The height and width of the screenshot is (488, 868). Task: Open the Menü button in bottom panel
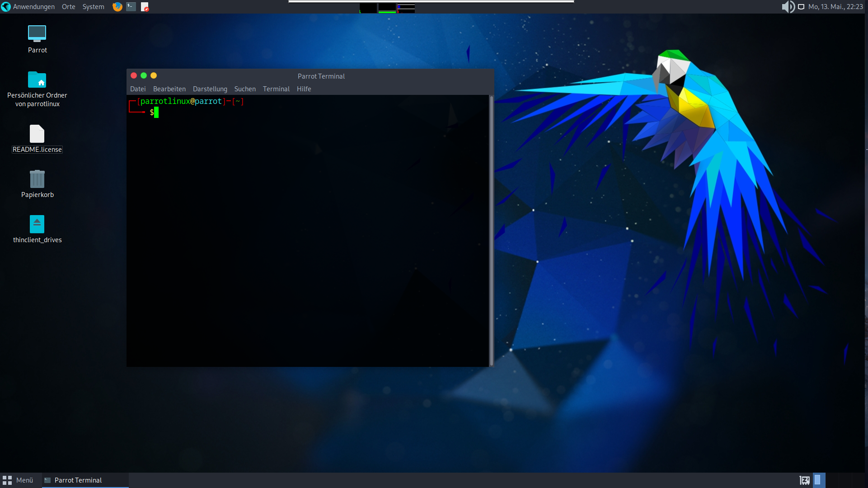tap(18, 480)
